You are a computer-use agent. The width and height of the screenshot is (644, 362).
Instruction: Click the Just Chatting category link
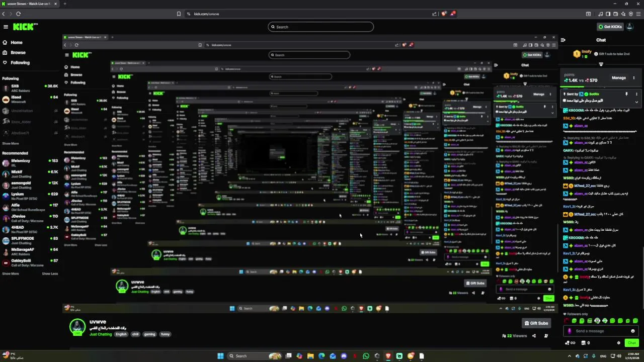point(101,334)
